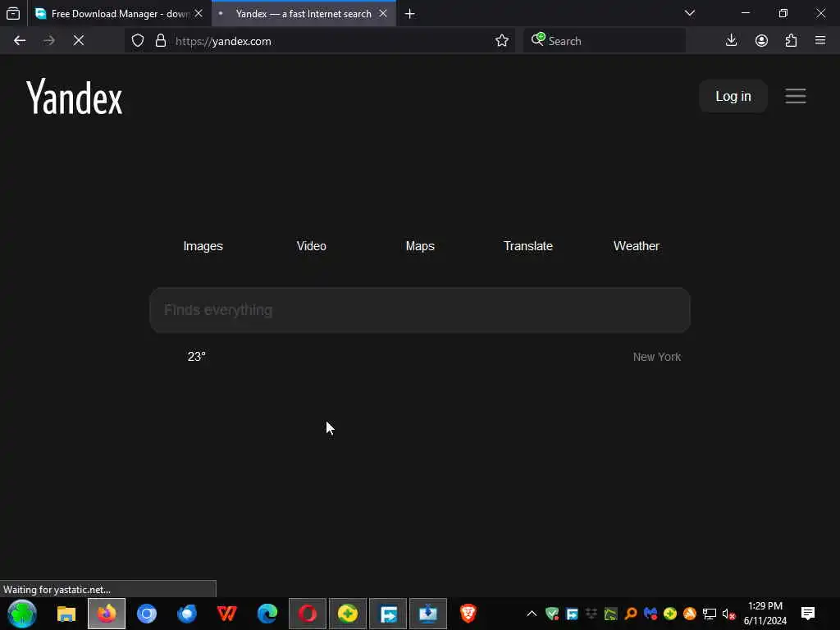
Task: Open Yandex Translate
Action: pos(528,246)
